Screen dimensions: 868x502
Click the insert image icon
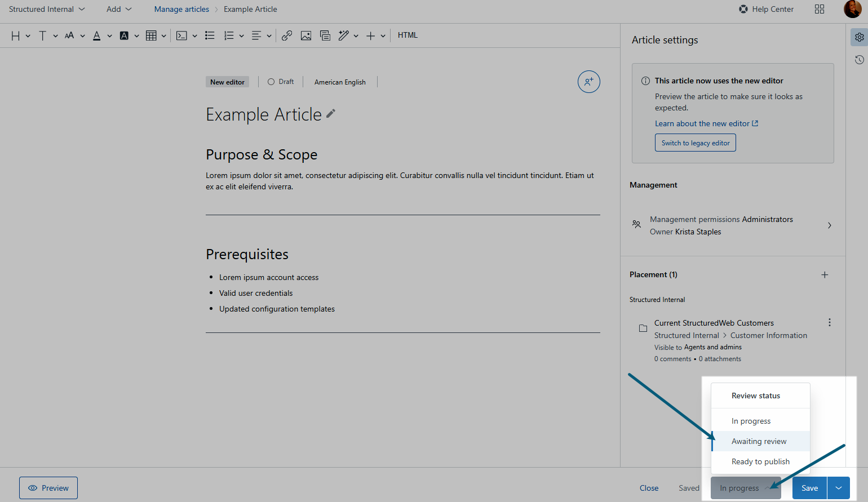point(306,35)
